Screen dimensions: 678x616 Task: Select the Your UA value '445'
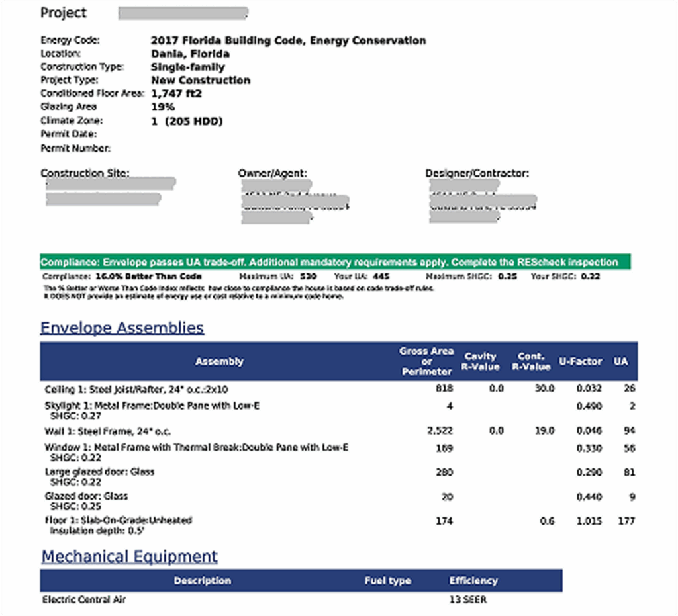pyautogui.click(x=381, y=277)
